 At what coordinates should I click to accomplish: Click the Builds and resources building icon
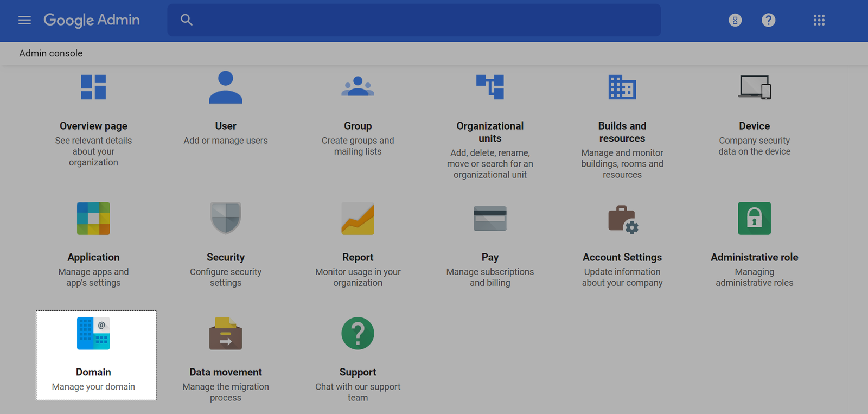click(x=622, y=87)
